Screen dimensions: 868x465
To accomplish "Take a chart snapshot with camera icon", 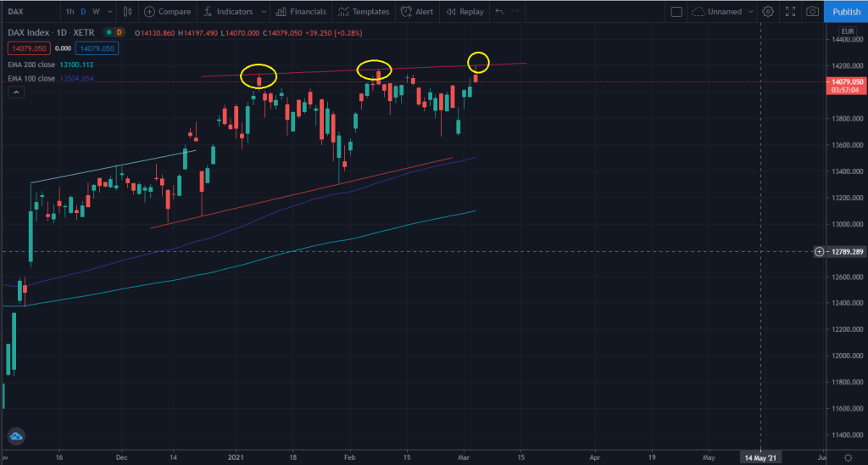I will point(813,12).
